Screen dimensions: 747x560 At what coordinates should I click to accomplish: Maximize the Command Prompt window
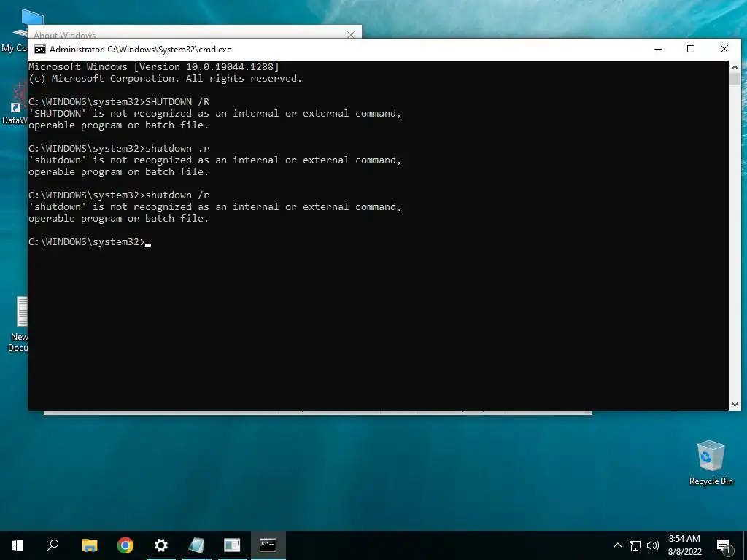point(691,49)
